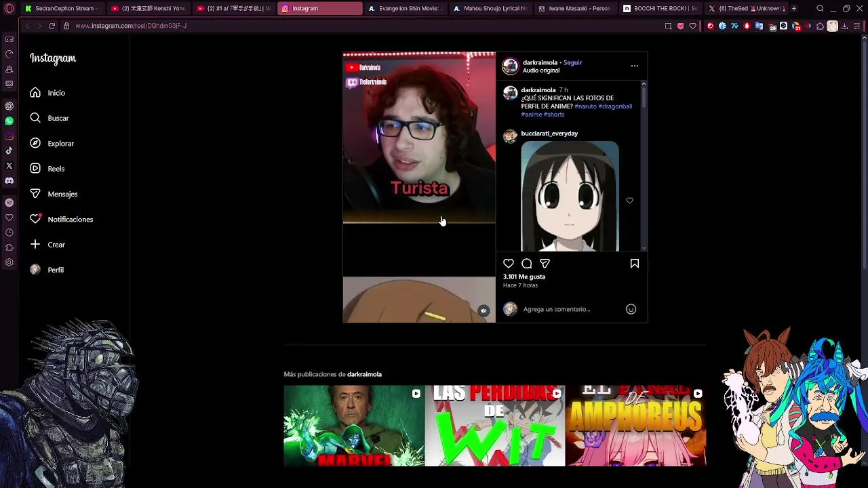View the 3.101 Me gusta likes list

(x=524, y=277)
